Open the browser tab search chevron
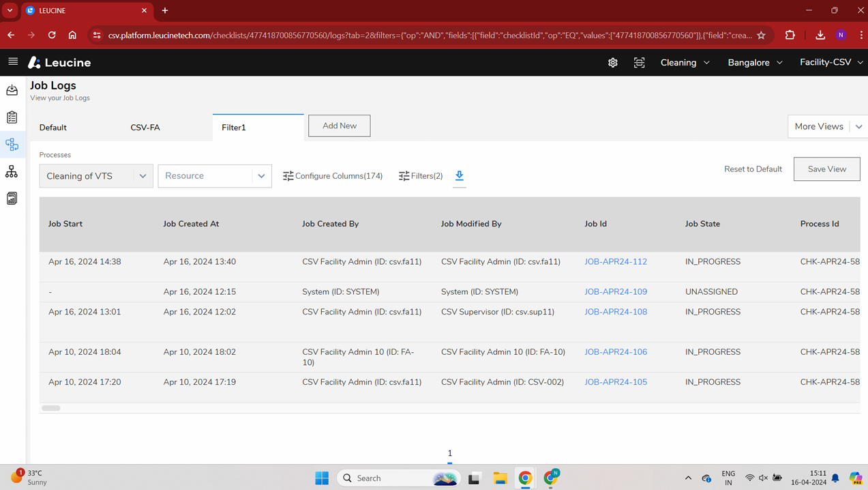This screenshot has height=490, width=868. click(x=10, y=10)
